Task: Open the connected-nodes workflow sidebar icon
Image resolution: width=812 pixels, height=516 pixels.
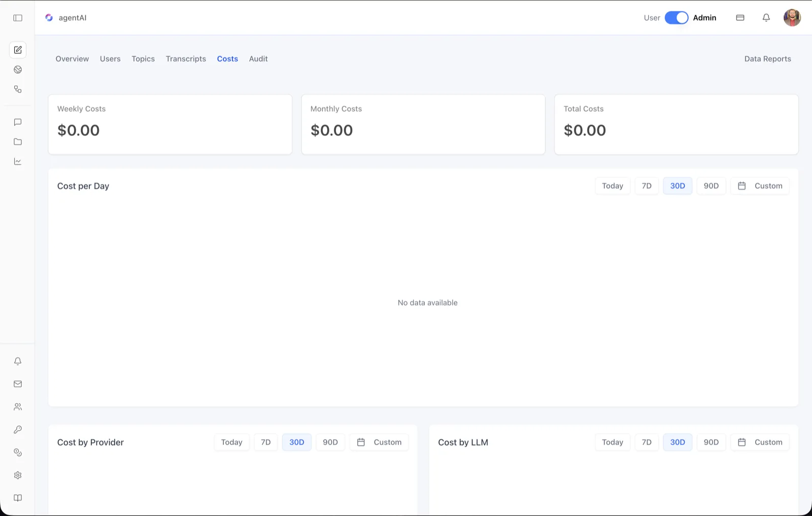Action: (18, 89)
